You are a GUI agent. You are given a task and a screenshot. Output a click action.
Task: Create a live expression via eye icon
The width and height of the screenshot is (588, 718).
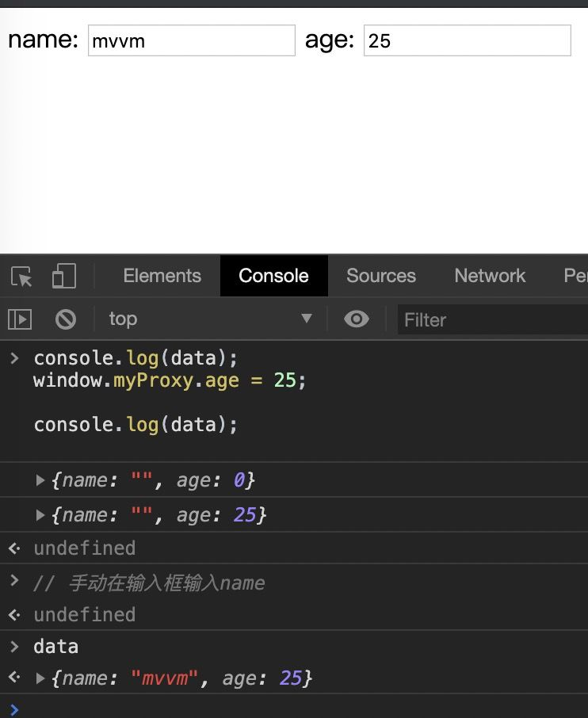[357, 319]
